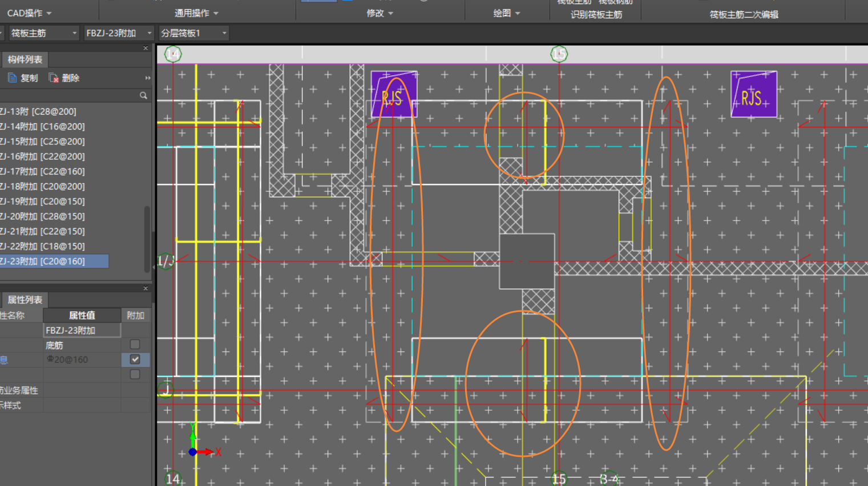Uncheck the 附加 checkbox for 20@160 row
Image resolution: width=868 pixels, height=486 pixels.
(135, 359)
